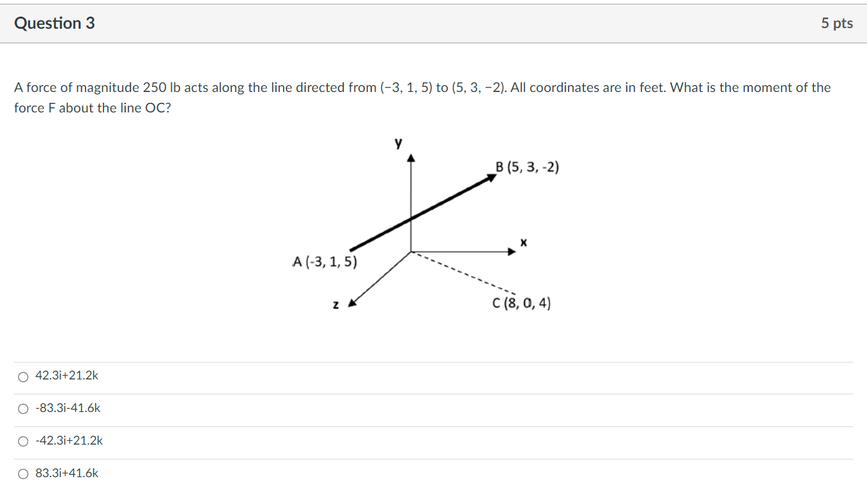Viewport: 867px width, 504px height.
Task: Click the Question 3 header
Action: tap(55, 23)
